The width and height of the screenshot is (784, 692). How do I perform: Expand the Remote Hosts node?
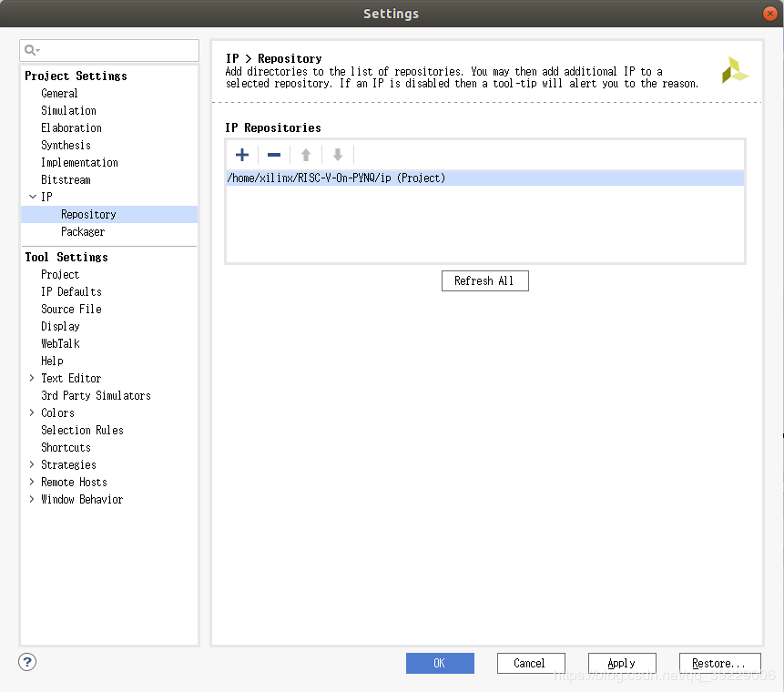coord(32,482)
